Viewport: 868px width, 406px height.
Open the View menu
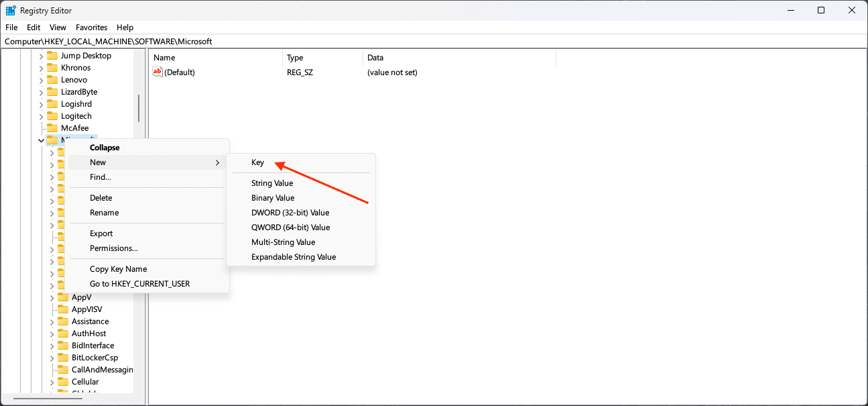[x=58, y=28]
